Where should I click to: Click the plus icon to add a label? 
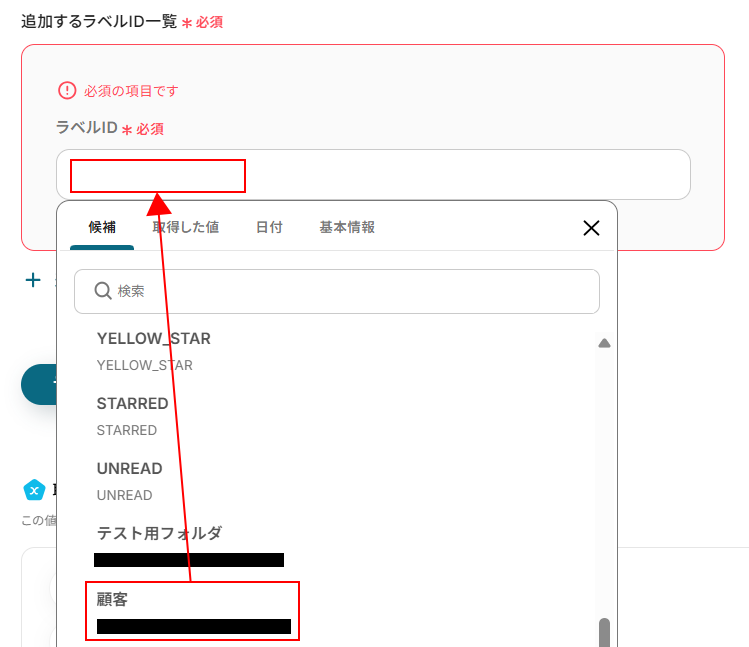coord(33,280)
